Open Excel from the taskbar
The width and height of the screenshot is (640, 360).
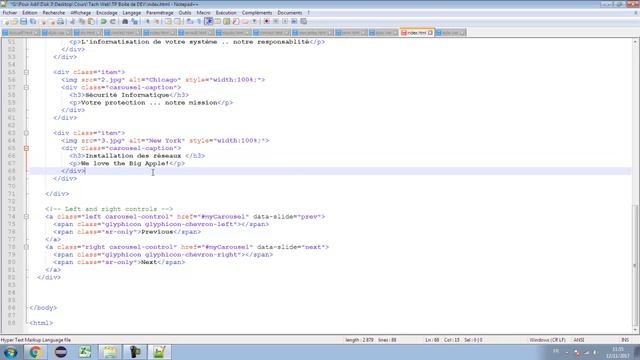(85, 352)
